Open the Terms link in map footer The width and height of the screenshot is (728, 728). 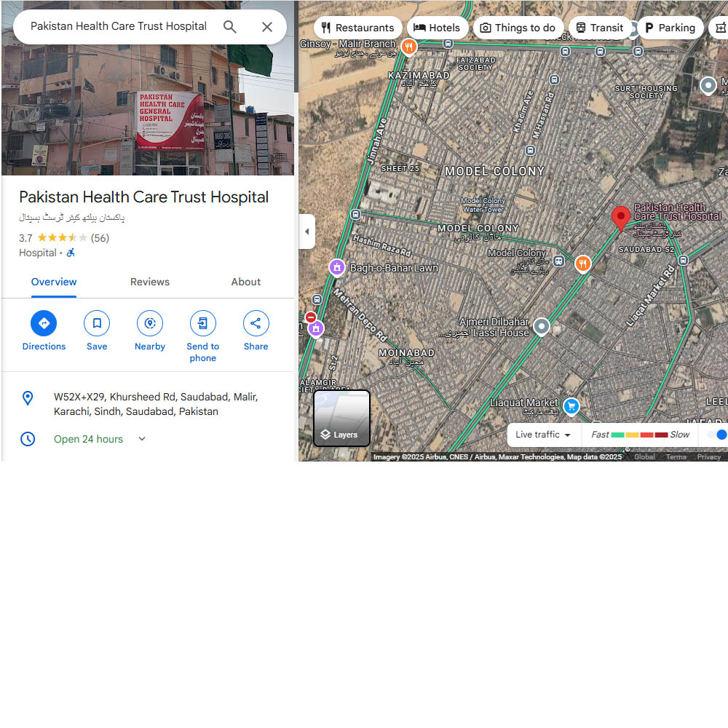click(676, 457)
